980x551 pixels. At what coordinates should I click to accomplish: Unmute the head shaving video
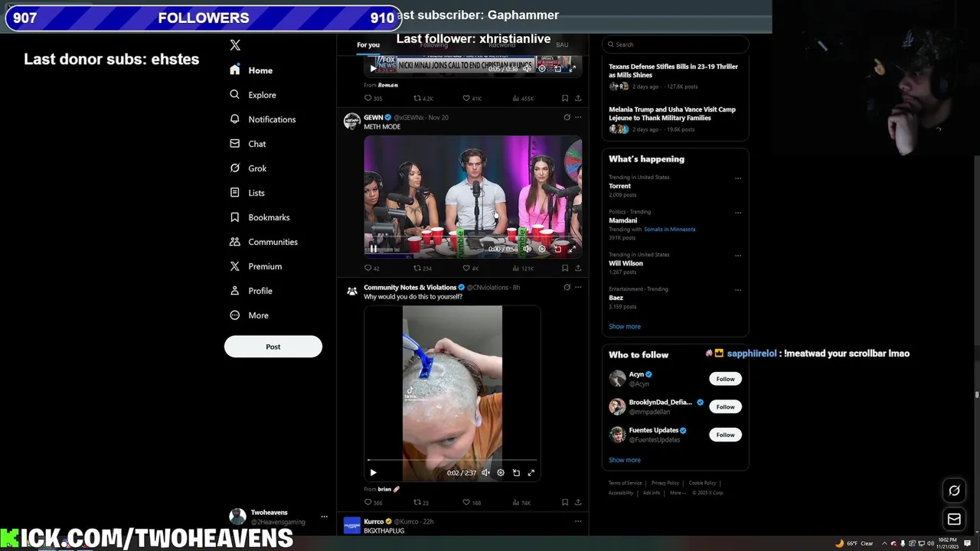pyautogui.click(x=485, y=473)
